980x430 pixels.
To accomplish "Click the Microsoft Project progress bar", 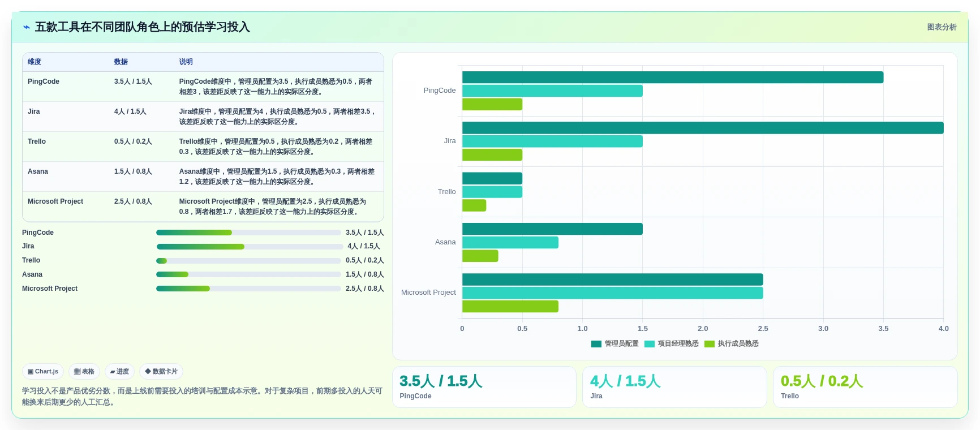I will pos(248,289).
